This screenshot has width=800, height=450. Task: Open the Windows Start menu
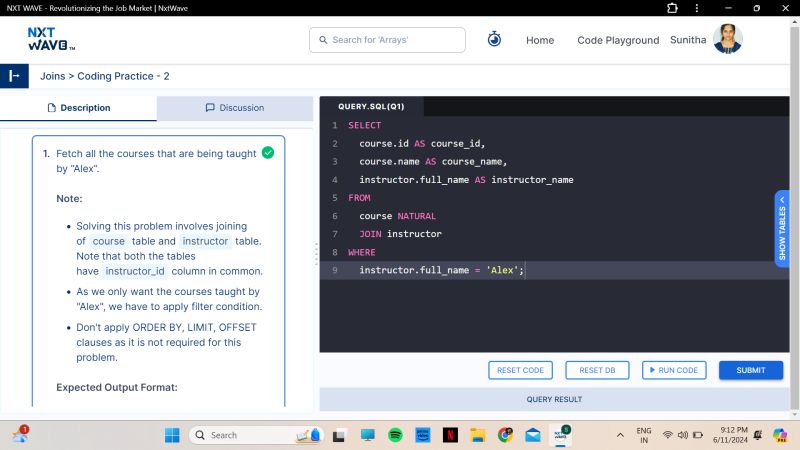(x=171, y=435)
